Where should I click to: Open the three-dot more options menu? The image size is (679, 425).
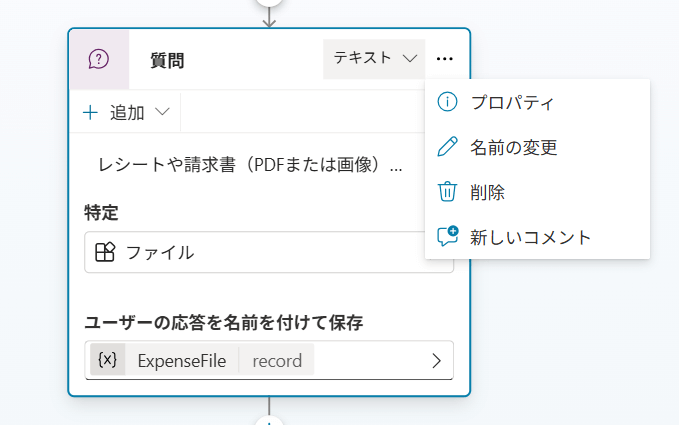445,59
